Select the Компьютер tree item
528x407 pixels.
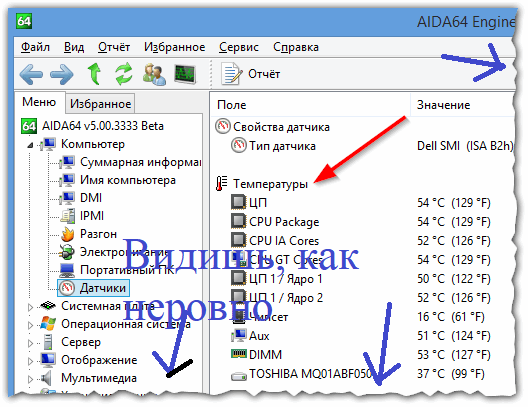tap(93, 144)
